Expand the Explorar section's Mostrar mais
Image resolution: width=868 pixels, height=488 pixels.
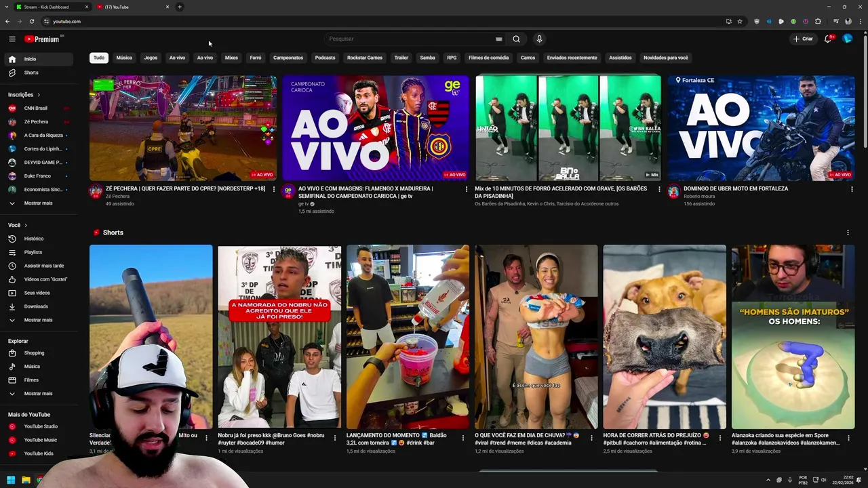click(39, 393)
